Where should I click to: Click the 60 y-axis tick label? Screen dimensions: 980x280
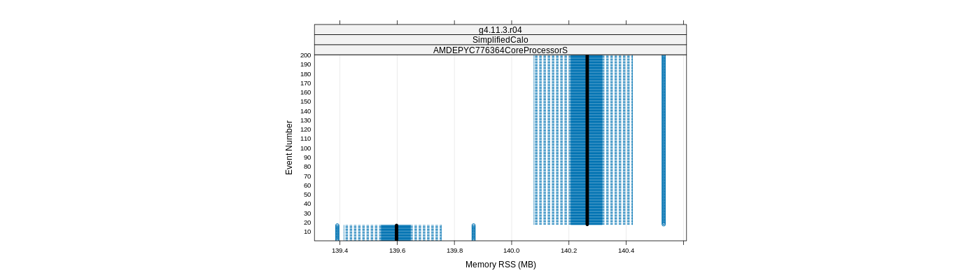click(x=307, y=185)
